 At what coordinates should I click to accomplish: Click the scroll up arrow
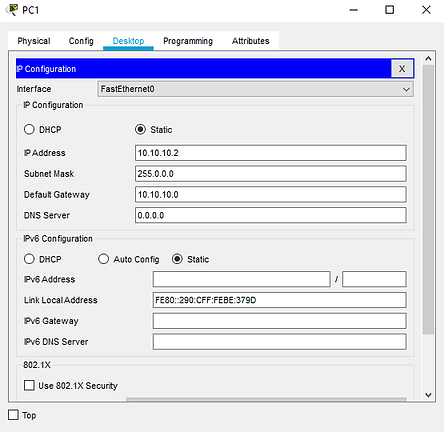(x=428, y=59)
